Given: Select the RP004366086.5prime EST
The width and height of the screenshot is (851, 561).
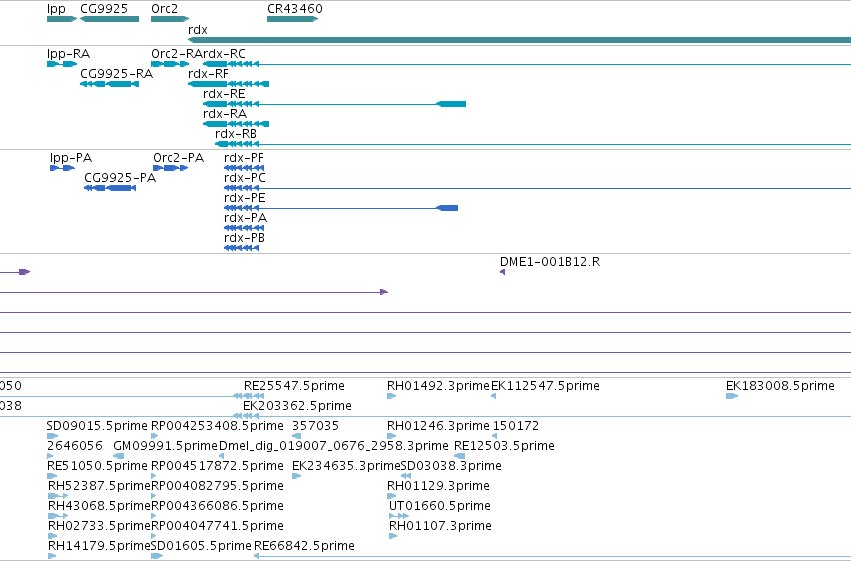Looking at the screenshot, I should tap(154, 517).
